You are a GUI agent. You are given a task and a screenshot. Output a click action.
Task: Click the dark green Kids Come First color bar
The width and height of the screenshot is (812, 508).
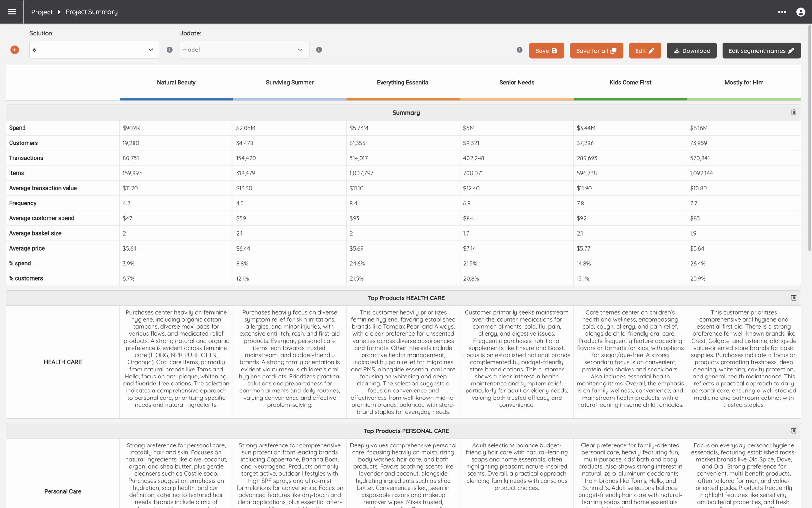coord(630,99)
